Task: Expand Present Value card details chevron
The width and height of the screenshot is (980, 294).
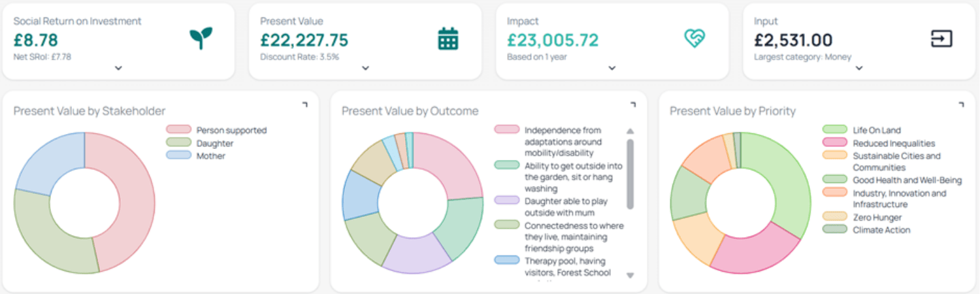Action: tap(365, 68)
